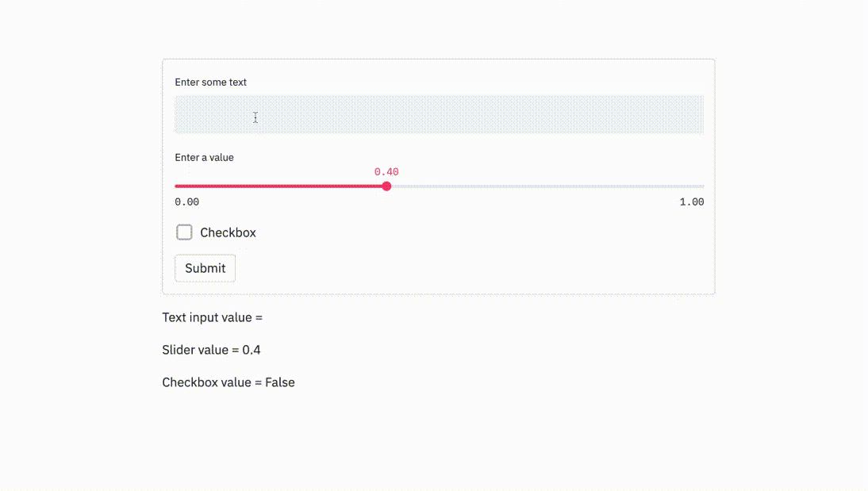The height and width of the screenshot is (491, 868).
Task: Click the "Checkbox" text label
Action: pos(228,233)
